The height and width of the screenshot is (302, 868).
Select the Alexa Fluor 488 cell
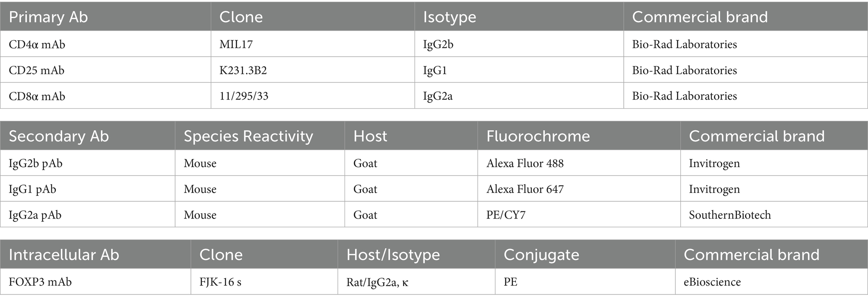click(x=525, y=163)
